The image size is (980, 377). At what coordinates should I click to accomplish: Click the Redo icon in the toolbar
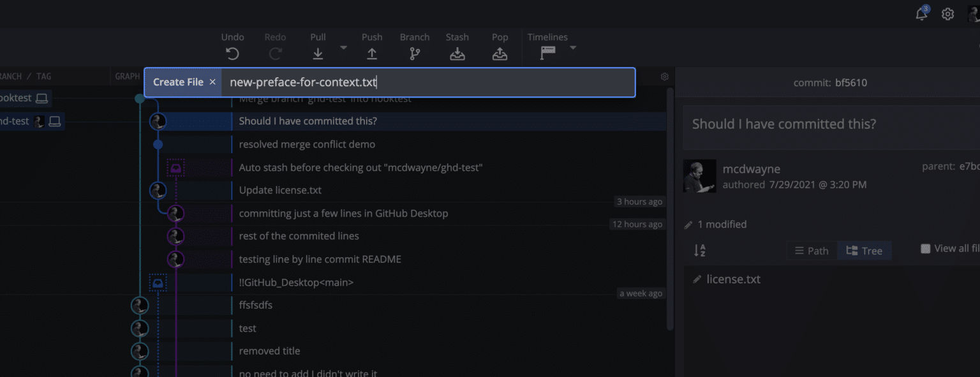pos(275,54)
